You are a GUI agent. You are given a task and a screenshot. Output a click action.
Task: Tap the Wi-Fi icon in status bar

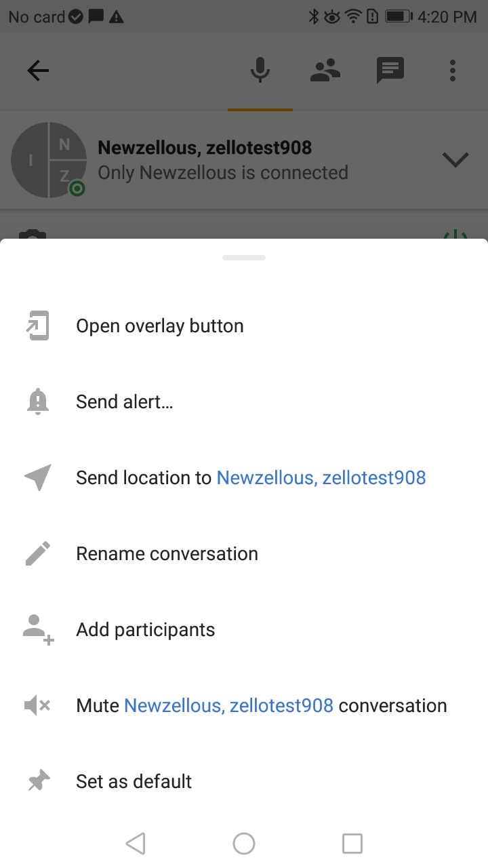(353, 16)
